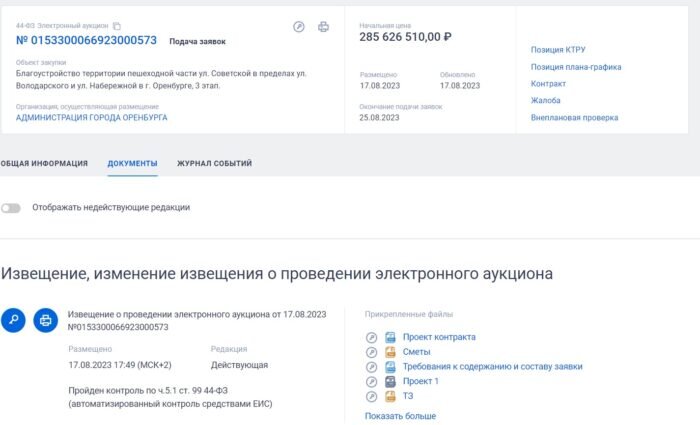The image size is (700, 425).
Task: Click the Извещение о проведении электронного аукциона title
Action: coord(197,321)
